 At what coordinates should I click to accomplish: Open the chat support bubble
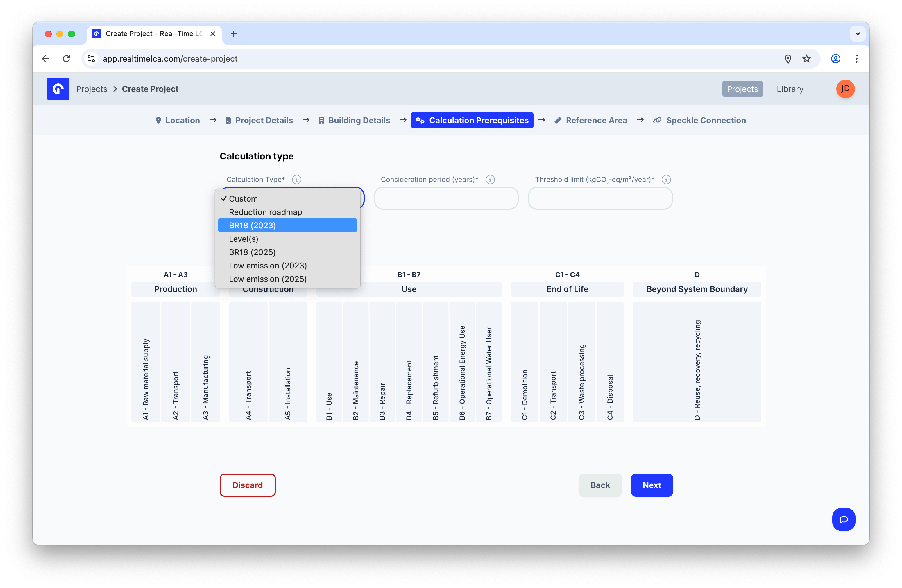click(x=844, y=519)
